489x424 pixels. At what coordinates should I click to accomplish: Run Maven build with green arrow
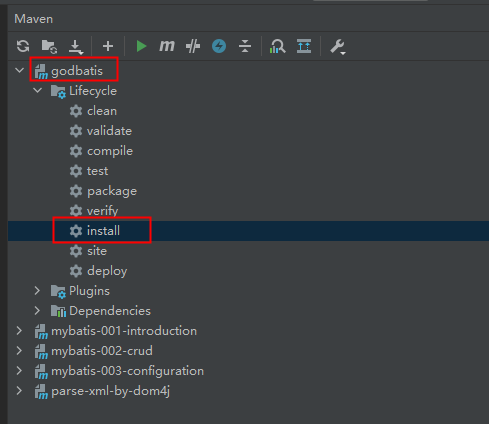[x=141, y=46]
